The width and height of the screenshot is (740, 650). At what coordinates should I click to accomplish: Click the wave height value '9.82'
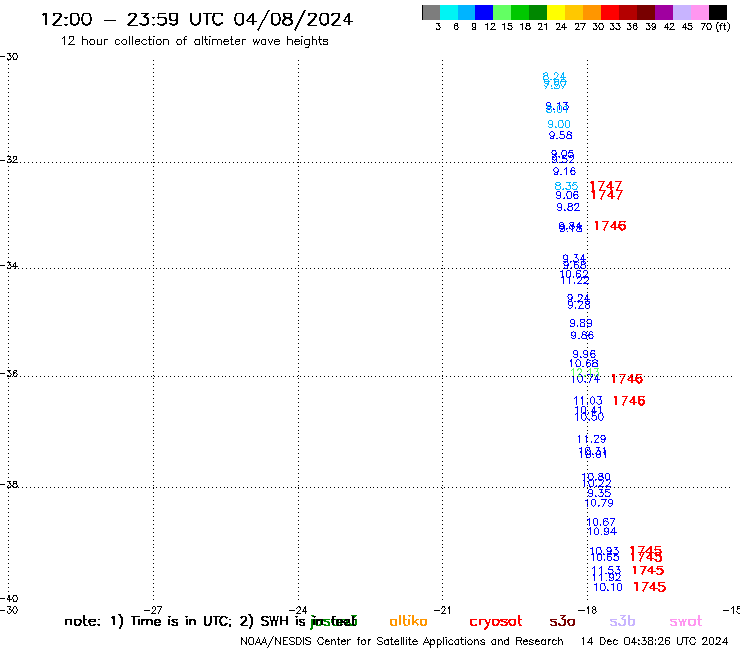coord(568,207)
